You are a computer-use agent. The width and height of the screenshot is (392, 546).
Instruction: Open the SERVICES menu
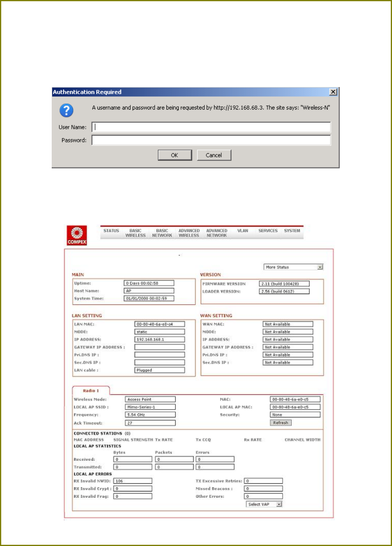(268, 231)
